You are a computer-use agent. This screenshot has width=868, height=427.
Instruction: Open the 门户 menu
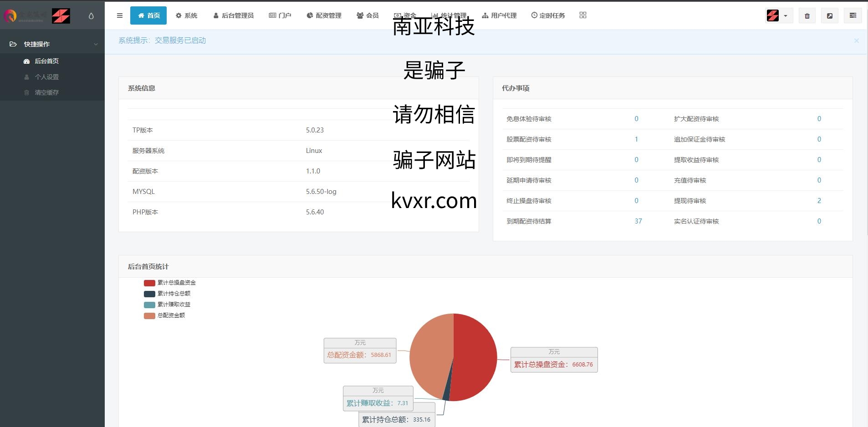(x=280, y=15)
